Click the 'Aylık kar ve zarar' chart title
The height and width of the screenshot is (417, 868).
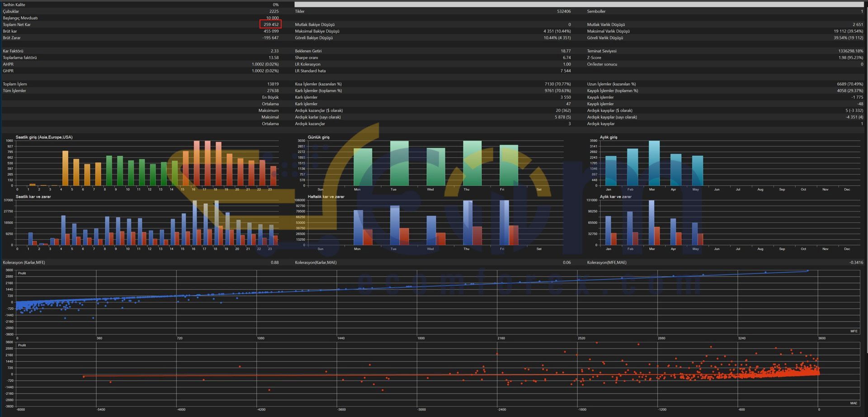coord(616,197)
